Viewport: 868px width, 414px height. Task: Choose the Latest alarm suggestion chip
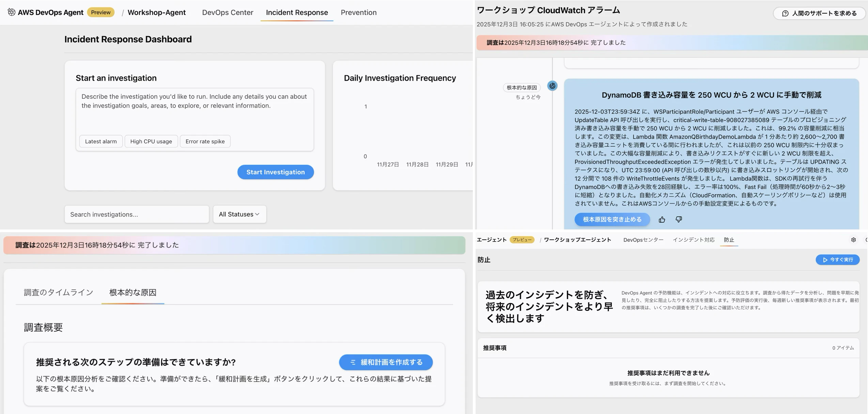tap(101, 141)
